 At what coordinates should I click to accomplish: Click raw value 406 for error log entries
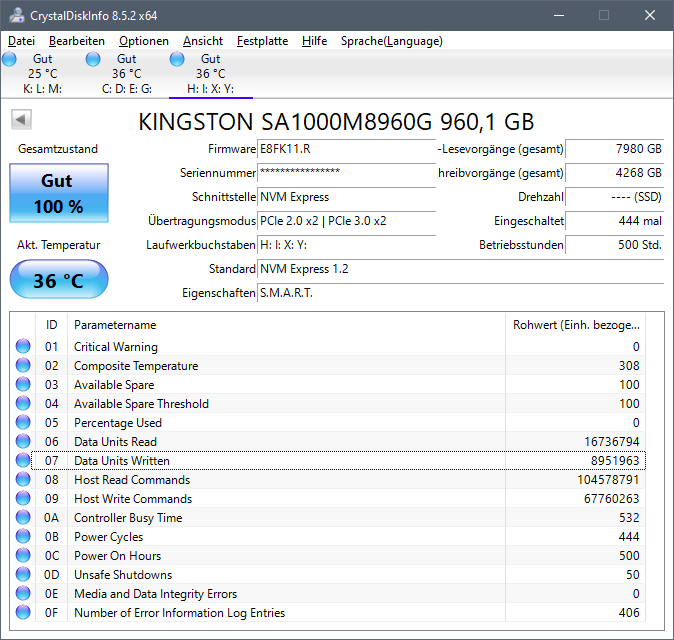coord(629,612)
